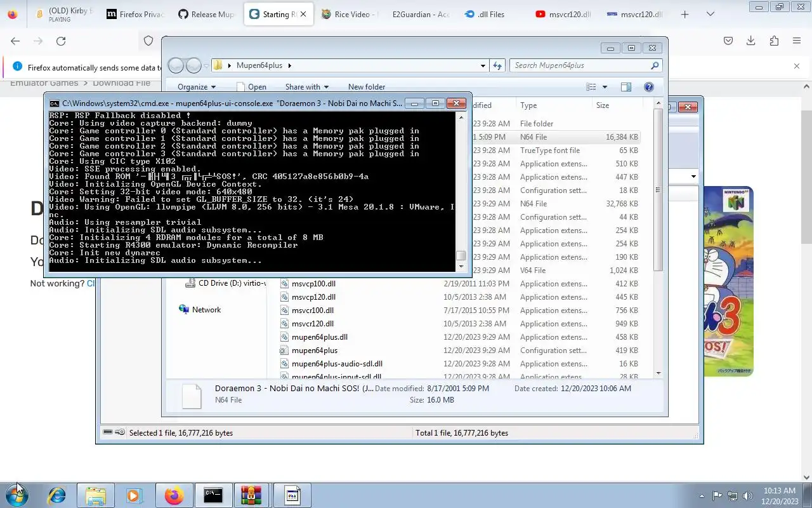The image size is (812, 508).
Task: Open Windows Start menu orb
Action: (x=17, y=495)
